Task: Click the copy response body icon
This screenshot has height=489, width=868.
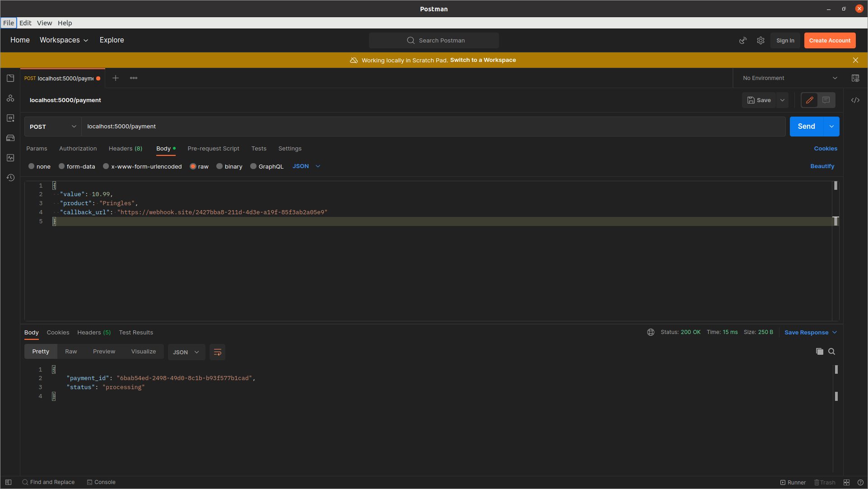Action: (820, 351)
